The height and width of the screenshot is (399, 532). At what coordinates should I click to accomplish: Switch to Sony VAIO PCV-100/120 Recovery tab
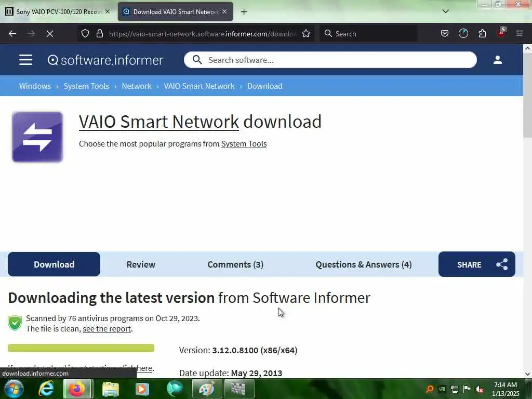pos(58,12)
